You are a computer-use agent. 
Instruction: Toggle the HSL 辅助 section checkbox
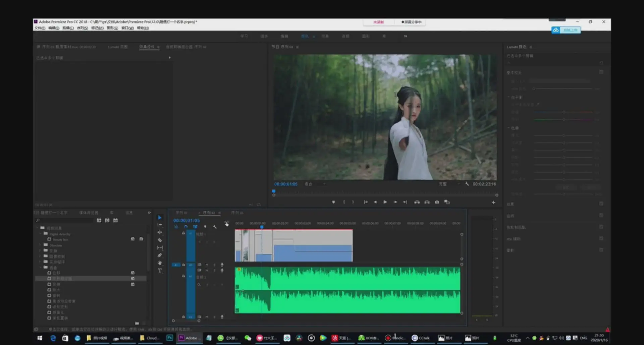coord(601,238)
